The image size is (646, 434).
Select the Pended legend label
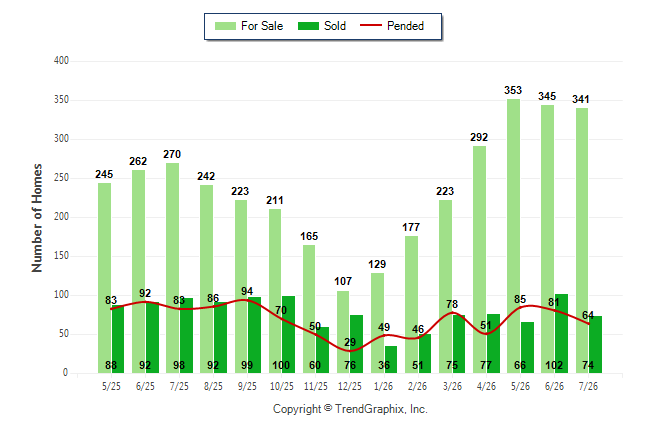tap(405, 26)
